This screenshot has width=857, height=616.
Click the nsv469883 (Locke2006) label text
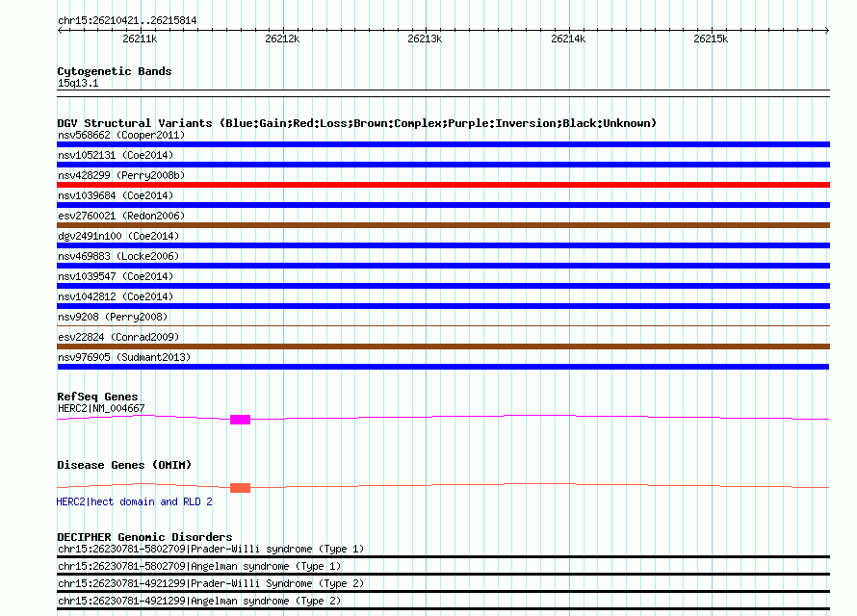click(118, 256)
